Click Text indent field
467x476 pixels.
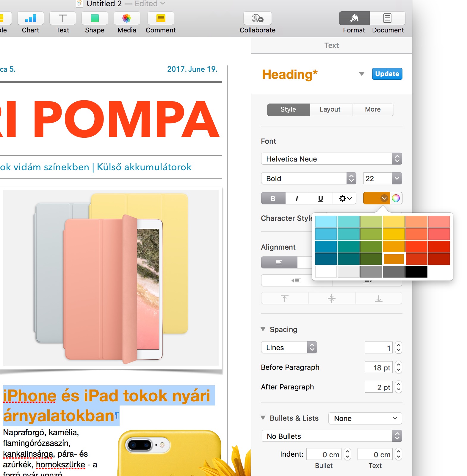[375, 454]
